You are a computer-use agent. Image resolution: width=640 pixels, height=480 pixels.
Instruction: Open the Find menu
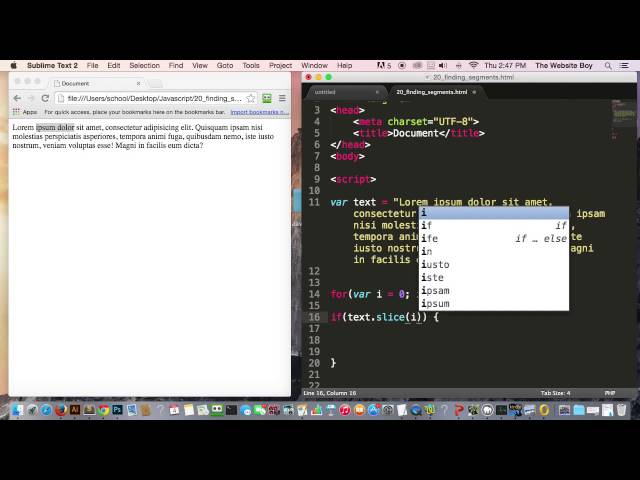(x=176, y=65)
